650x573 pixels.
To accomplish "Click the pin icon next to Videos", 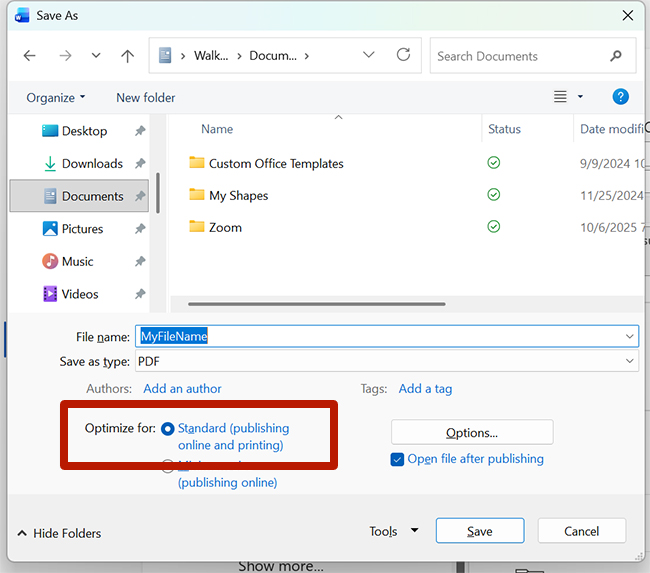I will pos(140,294).
